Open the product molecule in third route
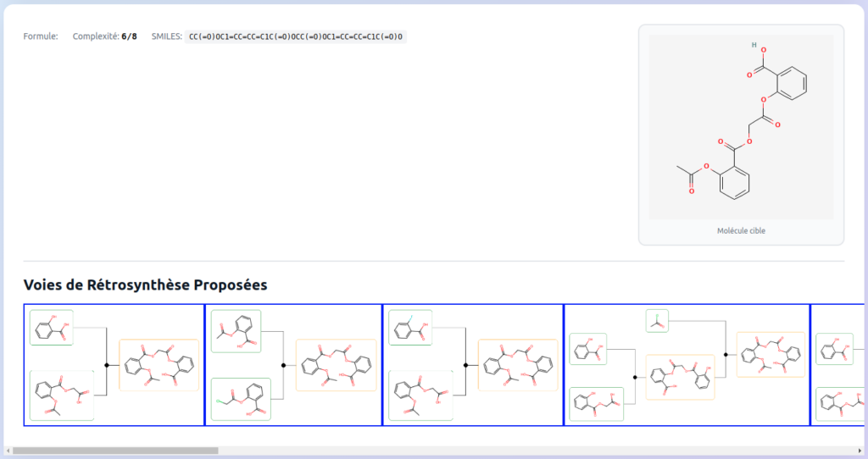The image size is (868, 459). [518, 365]
